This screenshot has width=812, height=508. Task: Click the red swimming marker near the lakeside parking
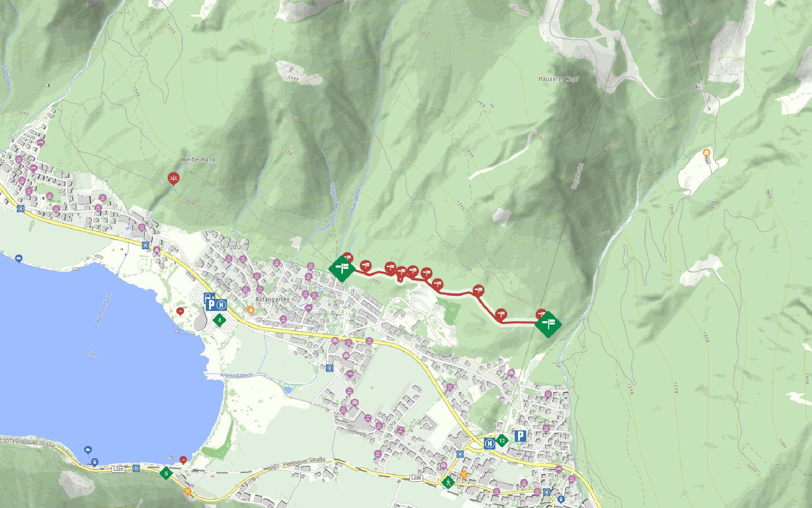pyautogui.click(x=181, y=312)
